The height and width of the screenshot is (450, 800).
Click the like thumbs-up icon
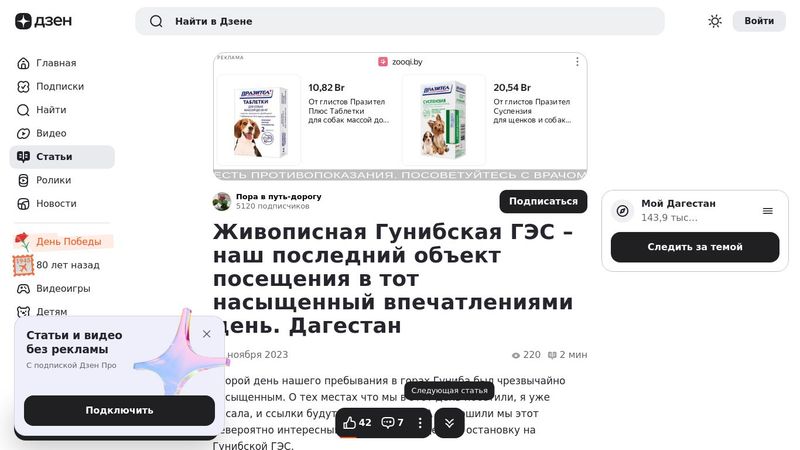[x=349, y=422]
